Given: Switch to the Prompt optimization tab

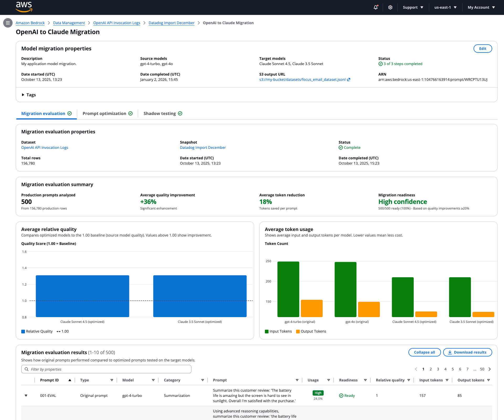Looking at the screenshot, I should point(107,114).
